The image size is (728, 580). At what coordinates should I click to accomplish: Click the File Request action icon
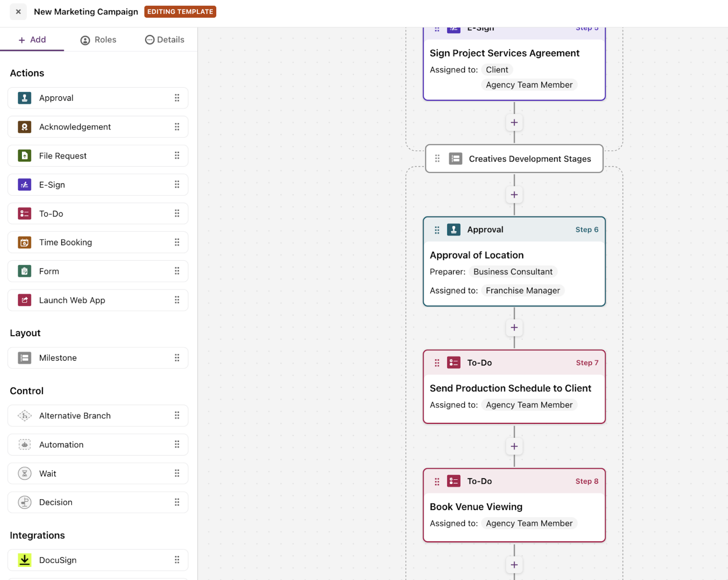pos(24,156)
